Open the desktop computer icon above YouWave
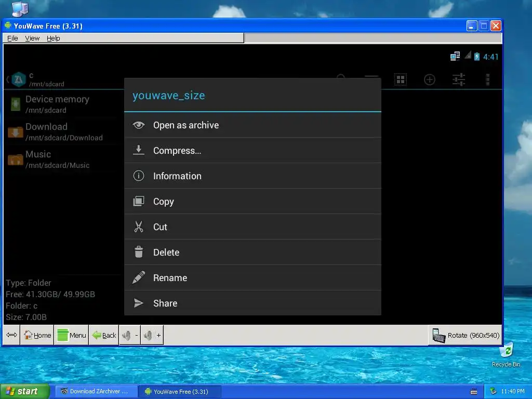The height and width of the screenshot is (399, 532). coord(20,9)
